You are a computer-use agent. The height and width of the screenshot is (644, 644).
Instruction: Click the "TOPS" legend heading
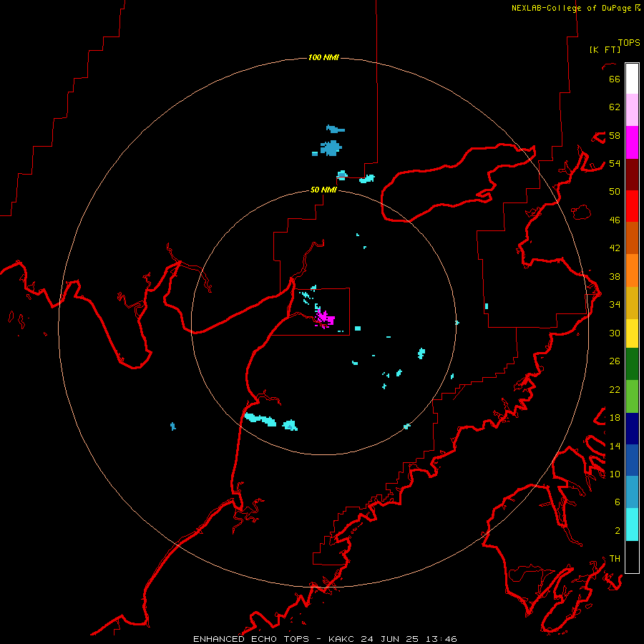point(629,43)
